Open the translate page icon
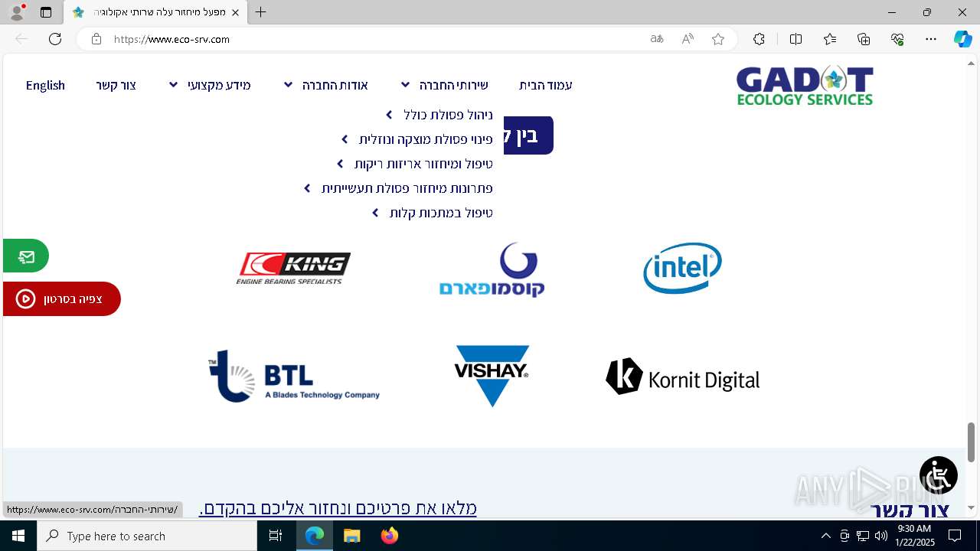980x551 pixels. [x=657, y=39]
